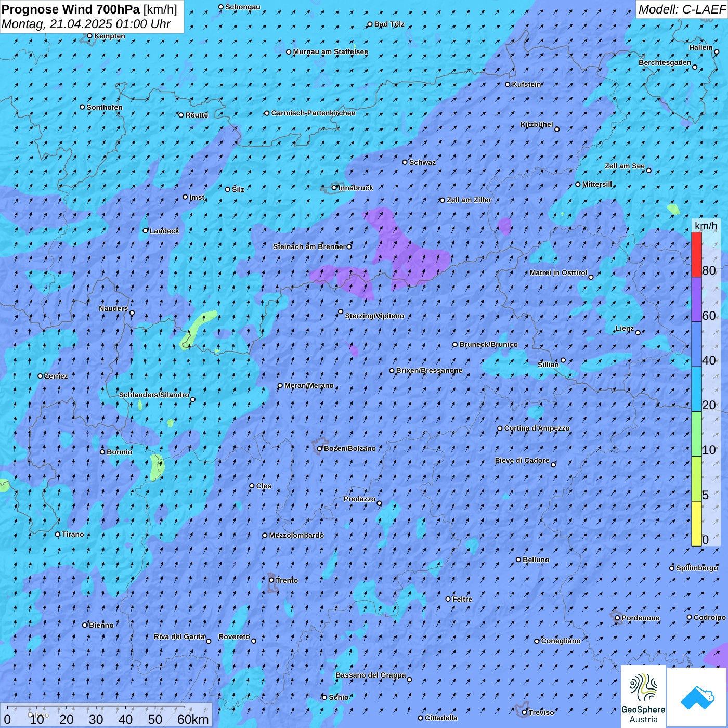
Task: Click the Bad Tölz label
Action: [389, 24]
